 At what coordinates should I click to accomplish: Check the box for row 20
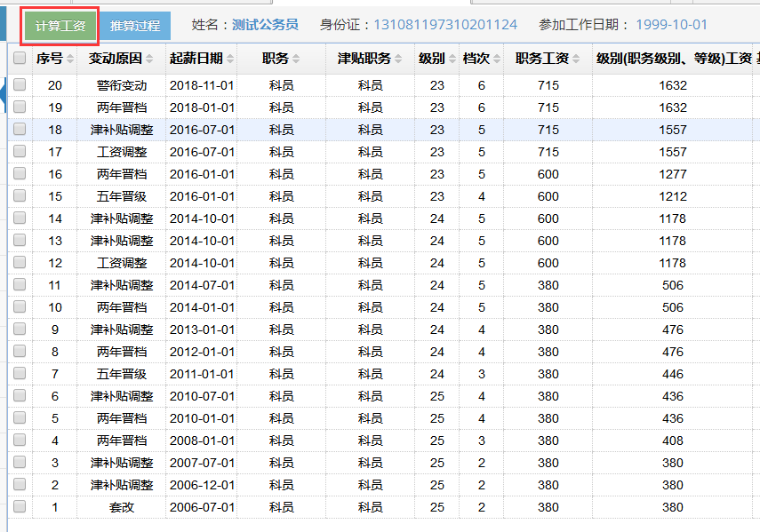[x=20, y=84]
